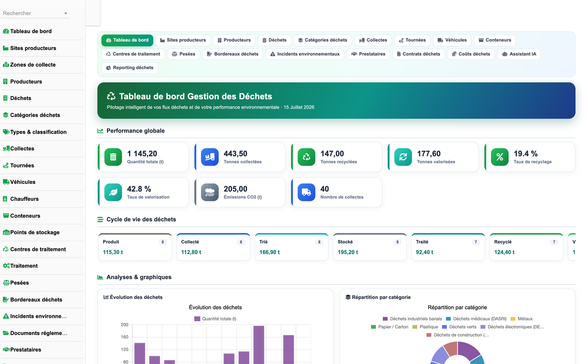Image resolution: width=588 pixels, height=364 pixels.
Task: Select the Stocké lifecycle card
Action: click(370, 247)
